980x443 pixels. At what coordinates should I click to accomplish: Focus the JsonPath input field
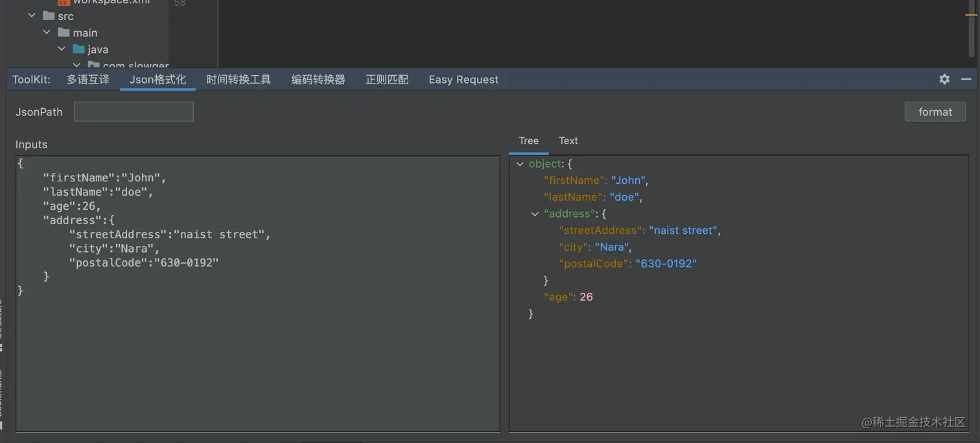(x=134, y=111)
